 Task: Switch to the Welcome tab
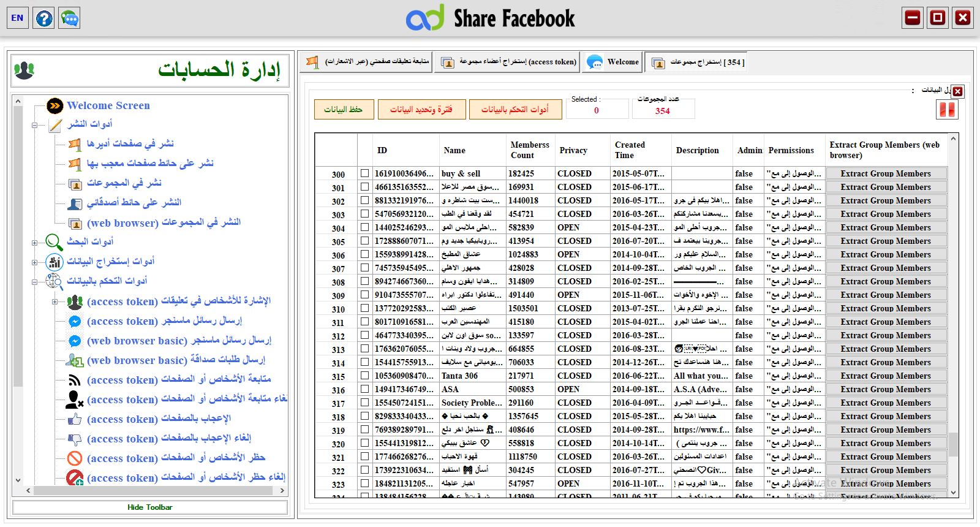[612, 62]
